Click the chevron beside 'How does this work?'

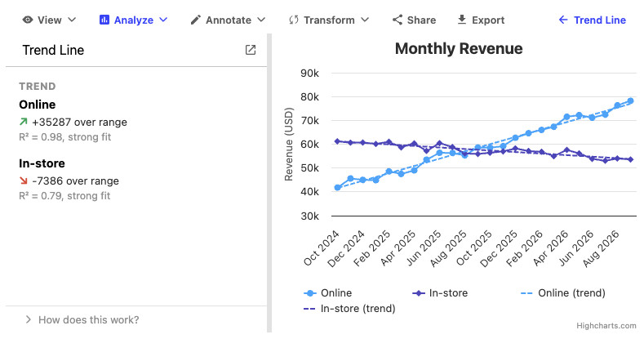click(x=29, y=319)
